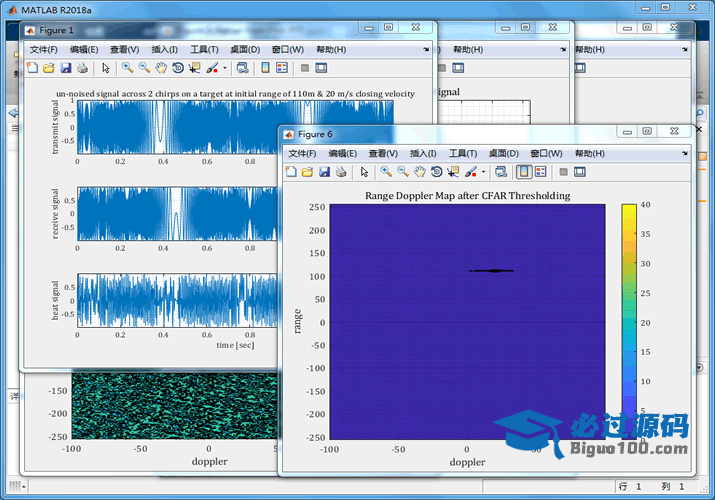Click the 'range' axis label in Figure 6
715x500 pixels.
(297, 321)
